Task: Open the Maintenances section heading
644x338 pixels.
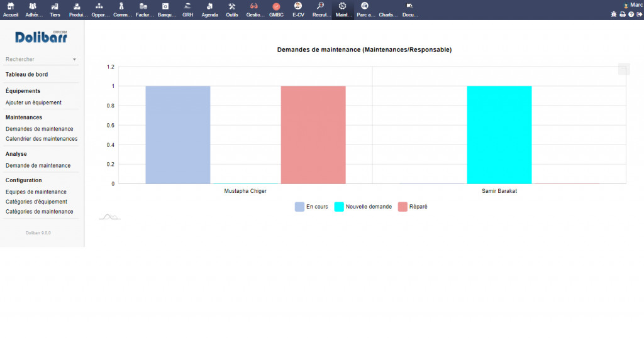Action: click(x=24, y=117)
